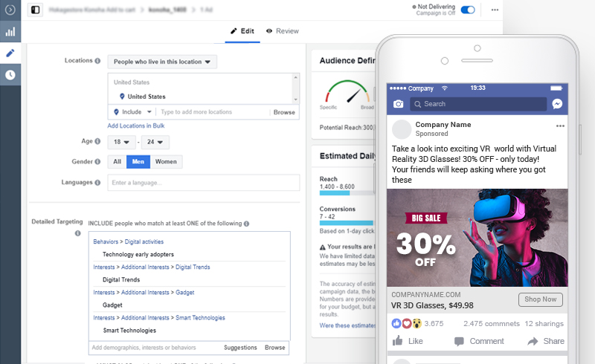Open the Messenger icon in phone preview

[x=557, y=104]
